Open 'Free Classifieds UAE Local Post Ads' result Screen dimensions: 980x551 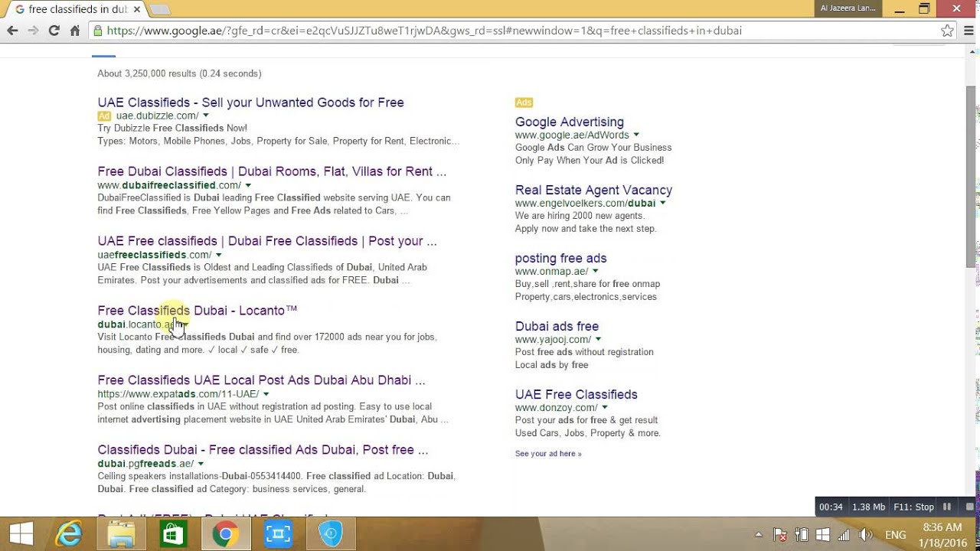[x=261, y=380]
